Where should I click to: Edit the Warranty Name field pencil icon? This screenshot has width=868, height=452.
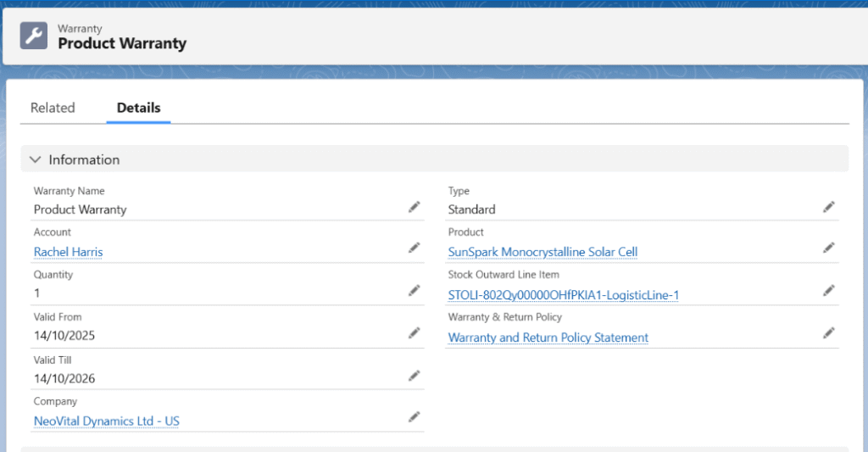tap(414, 207)
